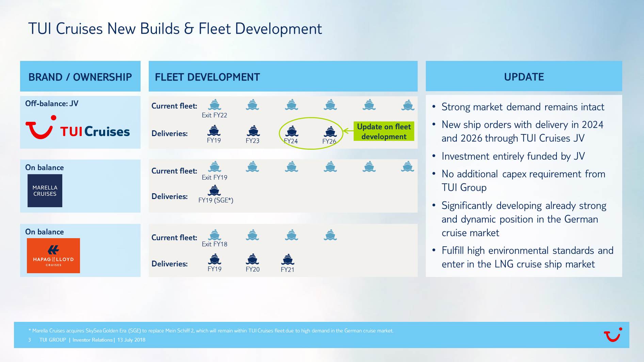Click the Marella FY19 (SGE*) delivery ship icon
Image resolution: width=644 pixels, height=362 pixels.
[214, 190]
